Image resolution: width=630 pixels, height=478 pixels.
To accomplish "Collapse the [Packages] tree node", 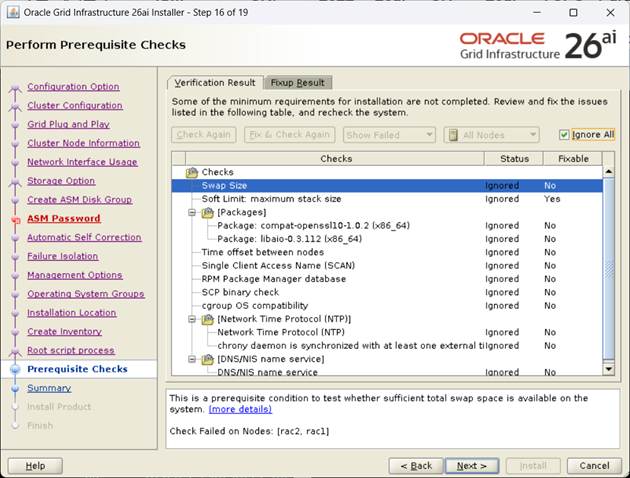I will click(x=192, y=212).
